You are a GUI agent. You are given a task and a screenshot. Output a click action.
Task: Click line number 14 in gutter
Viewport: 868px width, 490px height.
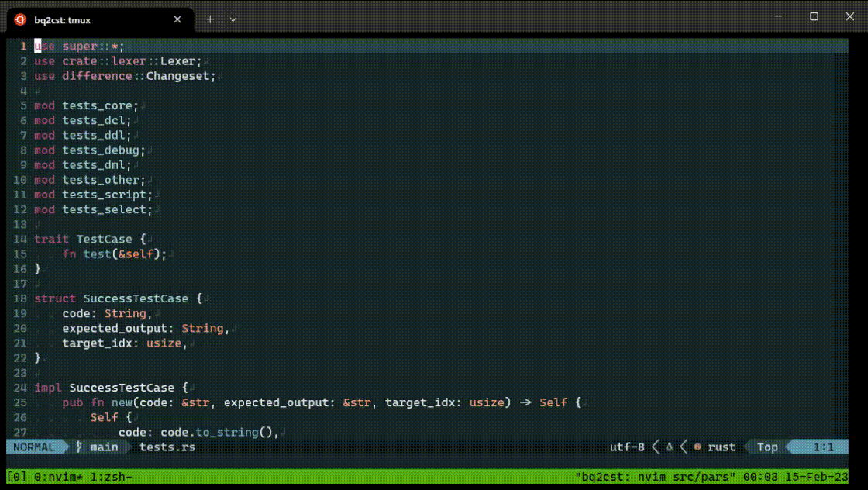(20, 240)
